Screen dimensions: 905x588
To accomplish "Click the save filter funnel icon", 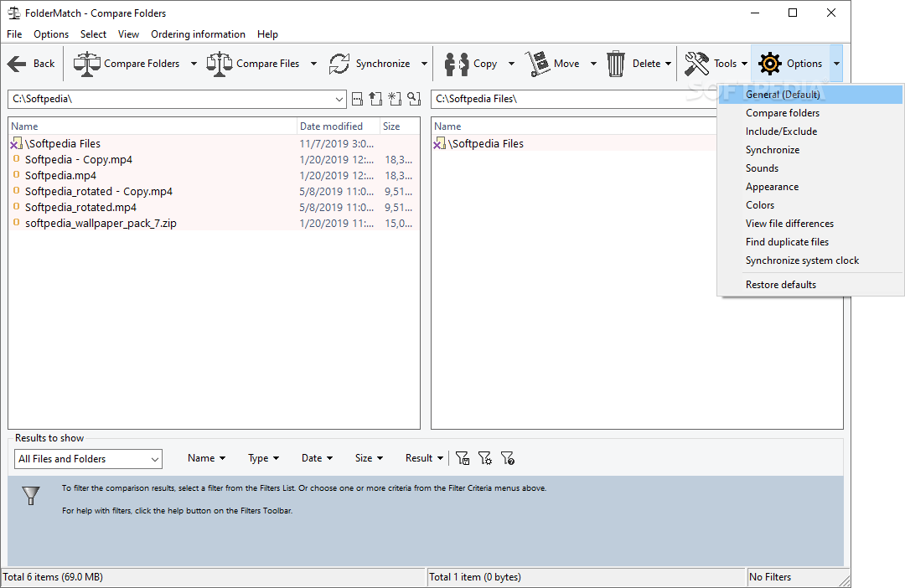I will coord(463,458).
